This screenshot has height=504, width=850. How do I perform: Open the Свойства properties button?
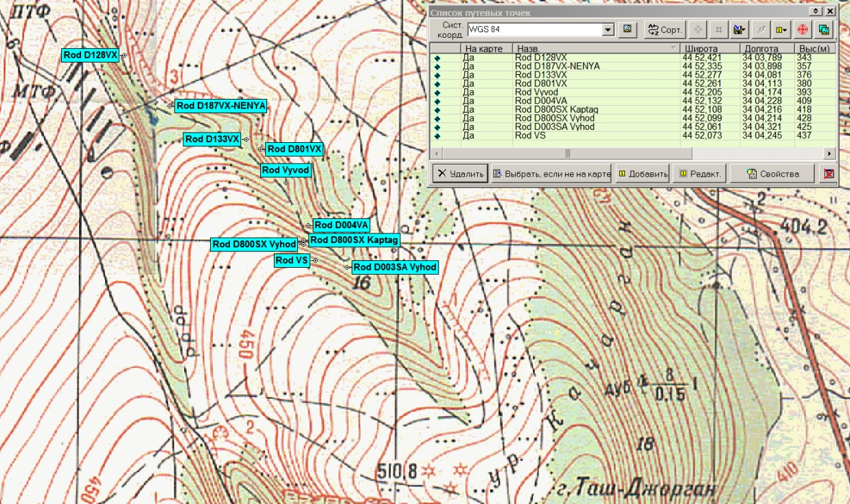point(772,174)
